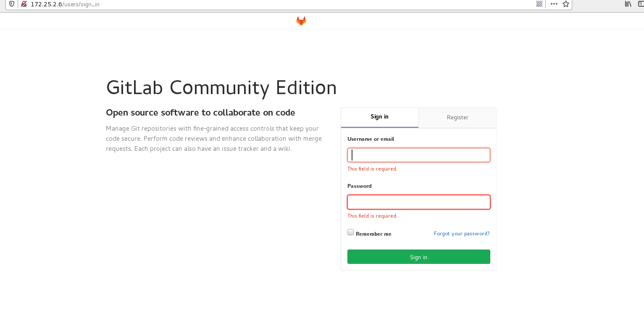Click the Open source software subheading
The height and width of the screenshot is (334, 644).
(200, 113)
